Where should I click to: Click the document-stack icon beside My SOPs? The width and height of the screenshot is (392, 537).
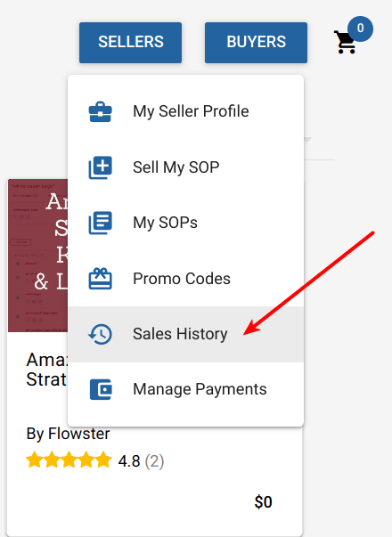click(100, 223)
